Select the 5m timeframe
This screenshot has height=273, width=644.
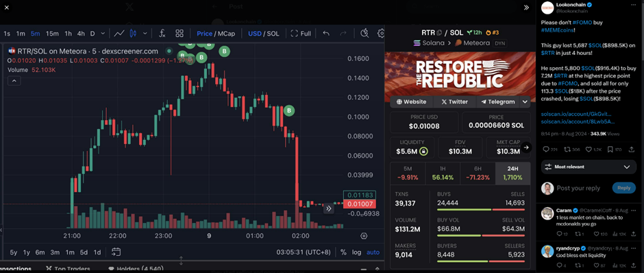(x=36, y=34)
